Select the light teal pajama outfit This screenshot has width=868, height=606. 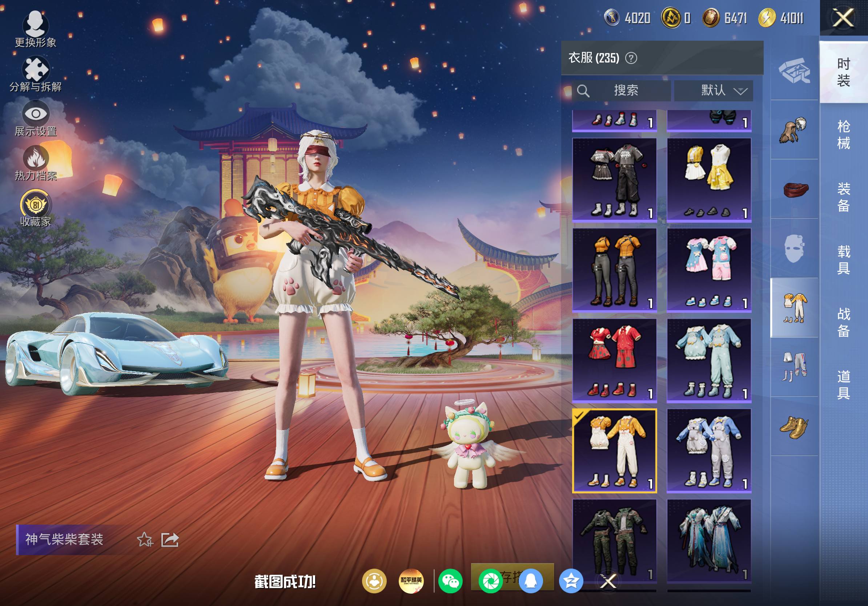click(x=709, y=360)
